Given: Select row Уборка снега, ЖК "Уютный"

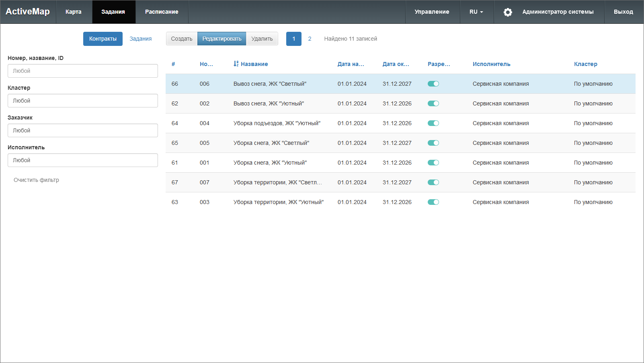Looking at the screenshot, I should point(400,163).
